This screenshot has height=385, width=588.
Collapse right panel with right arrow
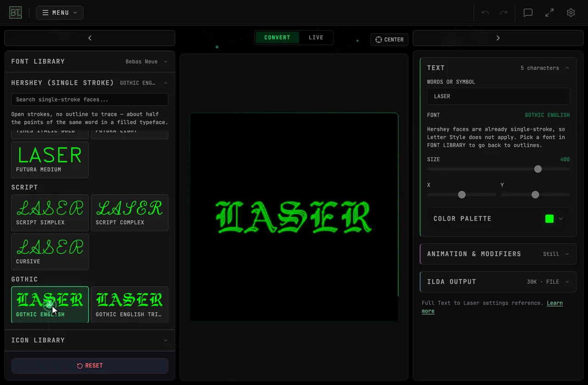click(498, 38)
